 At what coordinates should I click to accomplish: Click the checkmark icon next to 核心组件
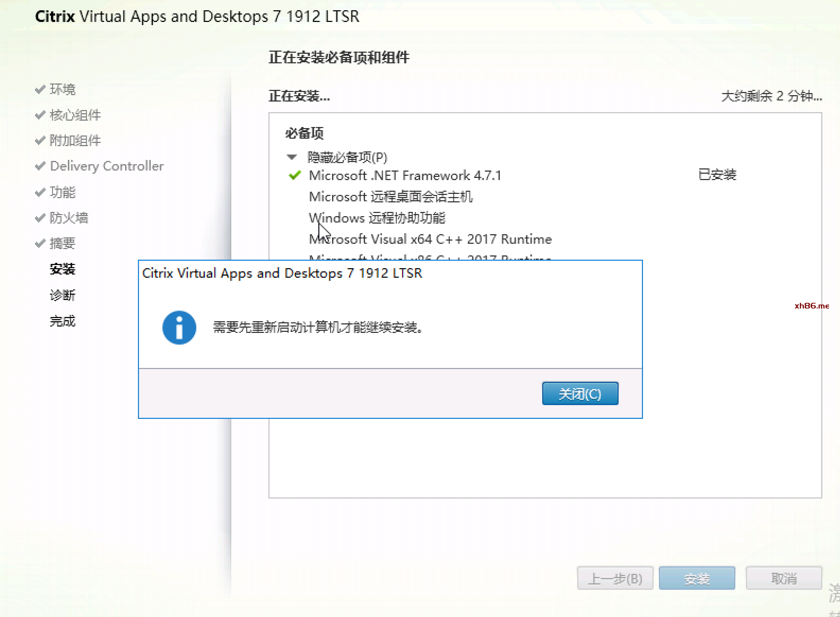click(x=40, y=115)
